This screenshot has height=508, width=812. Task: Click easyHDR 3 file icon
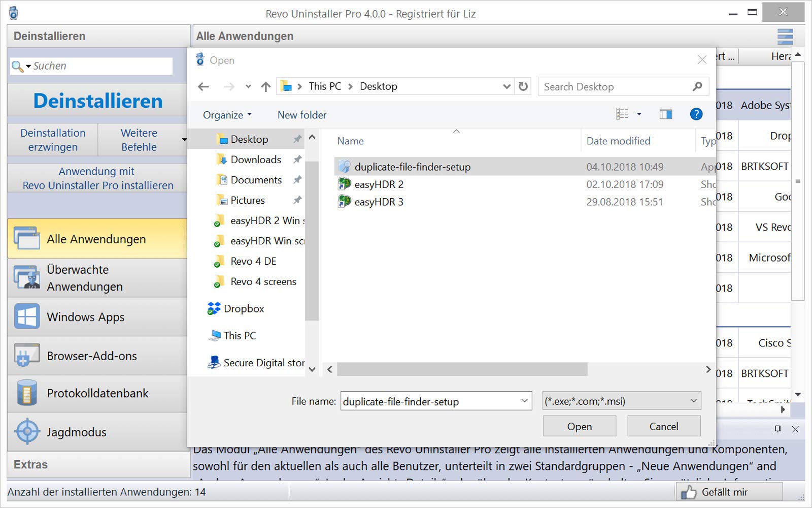click(345, 202)
